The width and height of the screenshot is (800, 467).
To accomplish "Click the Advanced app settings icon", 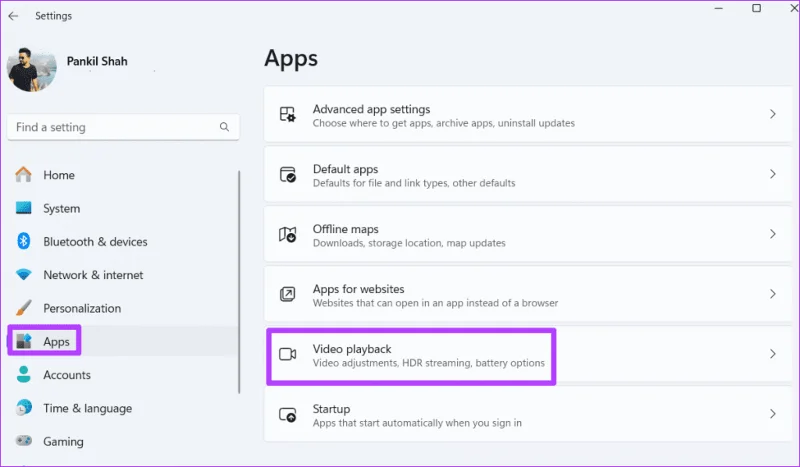I will coord(288,114).
